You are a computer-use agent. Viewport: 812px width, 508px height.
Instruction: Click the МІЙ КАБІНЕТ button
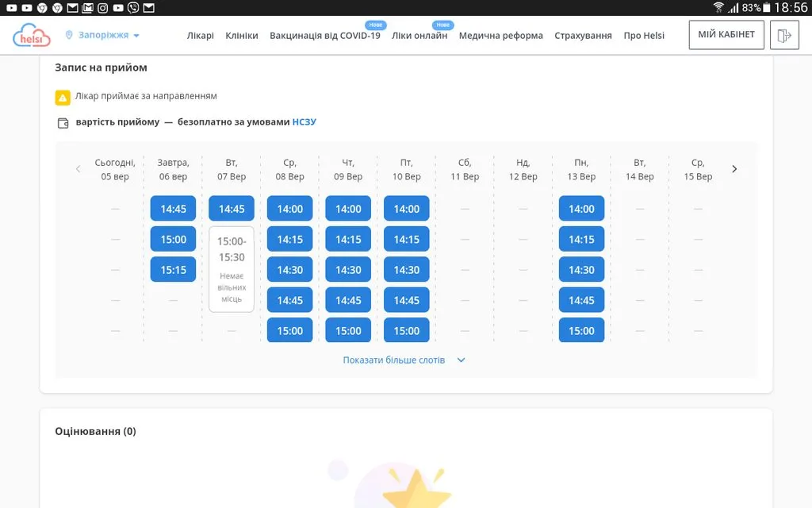[726, 34]
